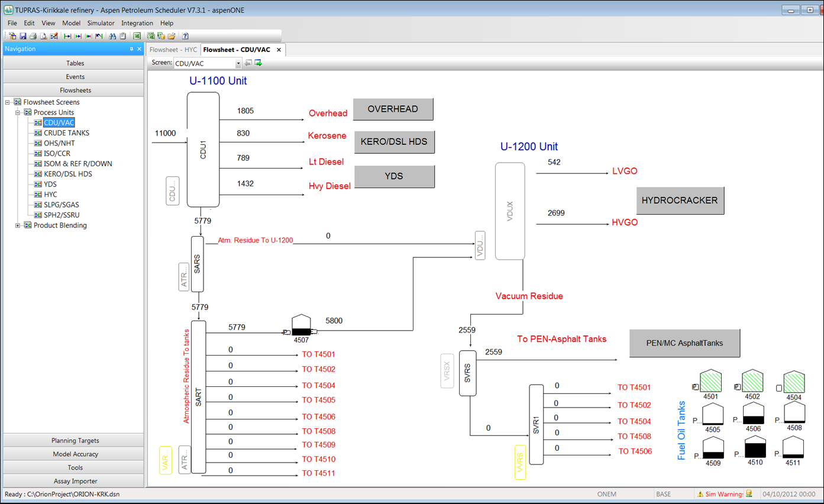Open the Integration menu

pos(137,23)
